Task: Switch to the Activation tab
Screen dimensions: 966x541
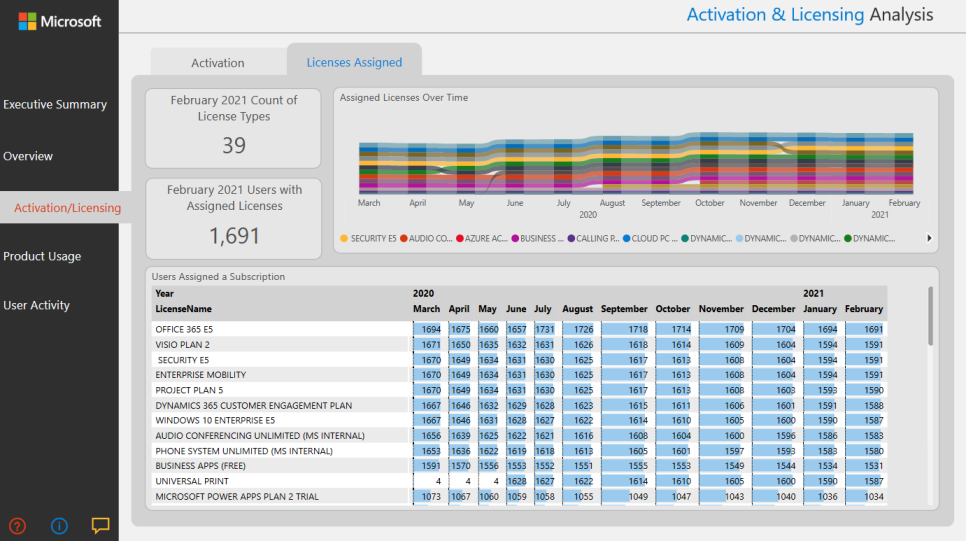Action: pos(217,63)
